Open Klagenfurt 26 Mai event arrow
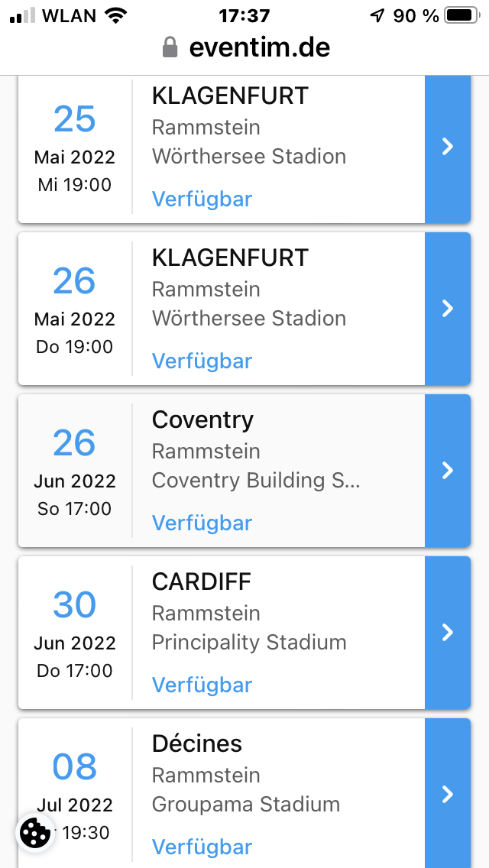489x868 pixels. (448, 309)
